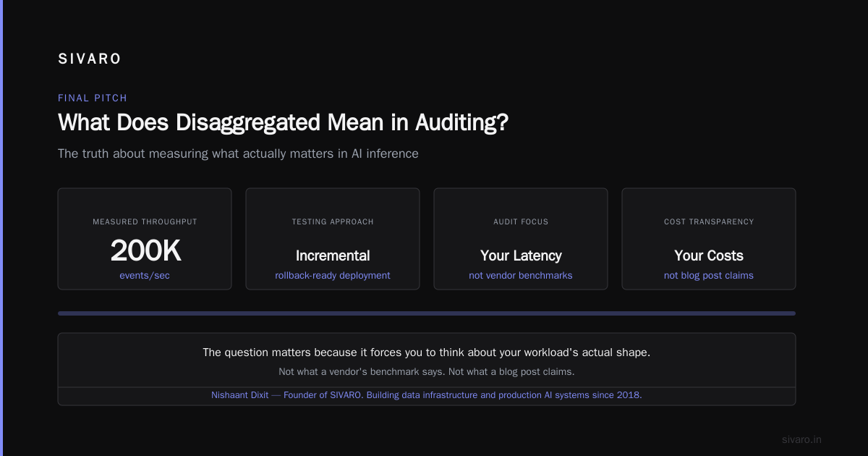This screenshot has width=868, height=456.
Task: Click the Your Costs heading
Action: (709, 256)
